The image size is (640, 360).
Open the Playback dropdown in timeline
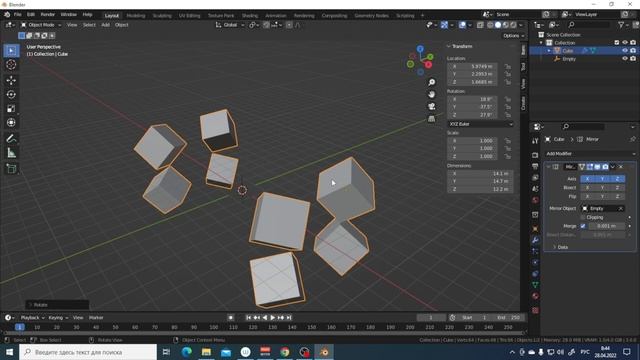[x=32, y=318]
